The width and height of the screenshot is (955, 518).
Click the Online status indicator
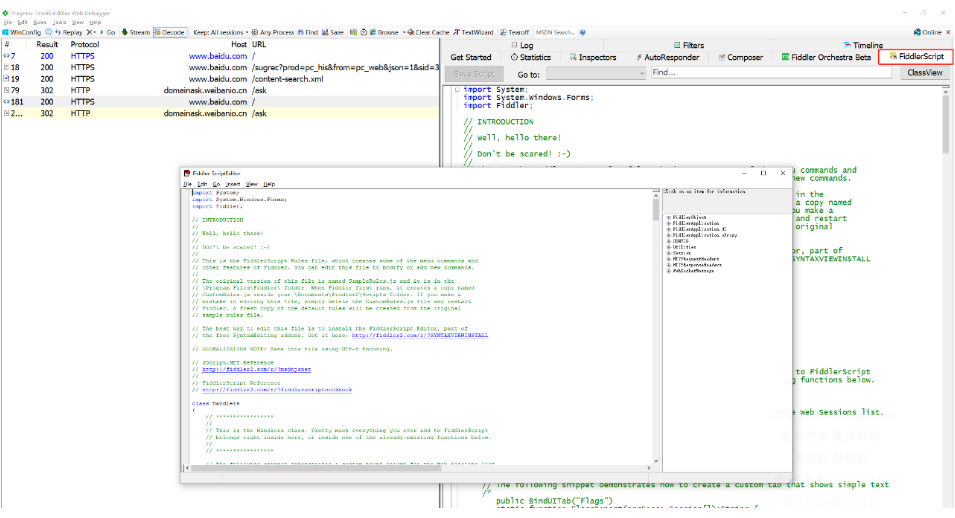click(928, 32)
